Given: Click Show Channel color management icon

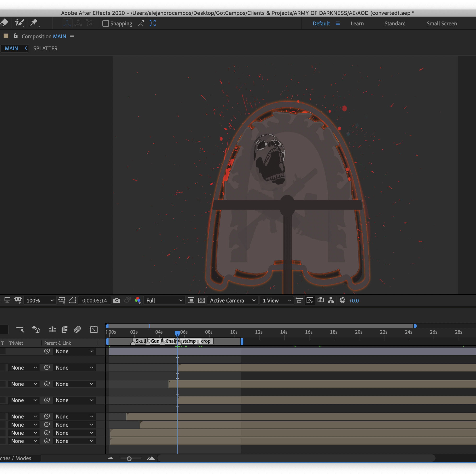Looking at the screenshot, I should (138, 301).
